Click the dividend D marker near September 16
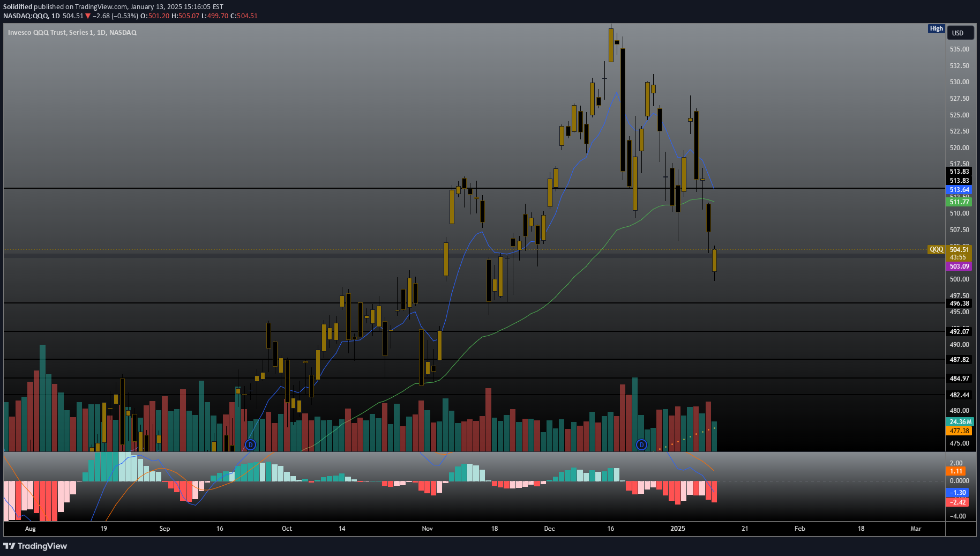980x556 pixels. tap(250, 444)
